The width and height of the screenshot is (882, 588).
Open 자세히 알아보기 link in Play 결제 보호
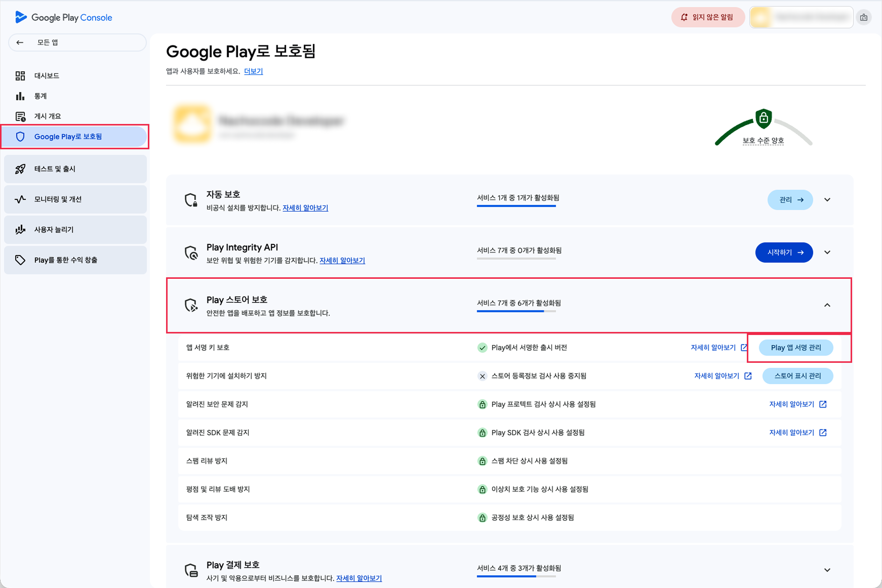coord(359,578)
